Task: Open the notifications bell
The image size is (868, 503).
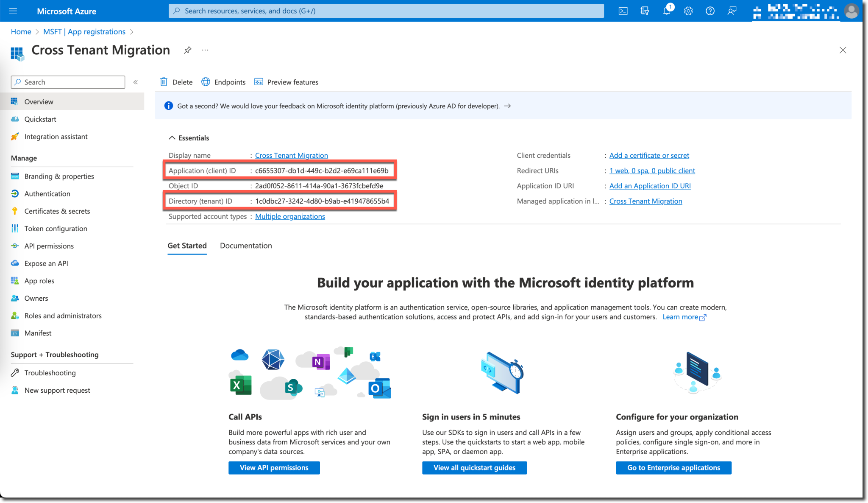Action: click(x=666, y=11)
